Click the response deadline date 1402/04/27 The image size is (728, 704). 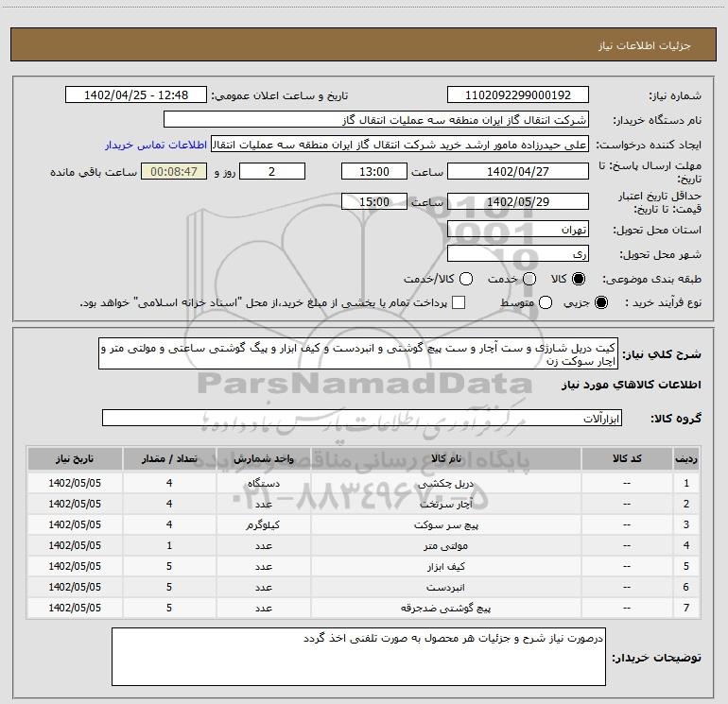(518, 171)
